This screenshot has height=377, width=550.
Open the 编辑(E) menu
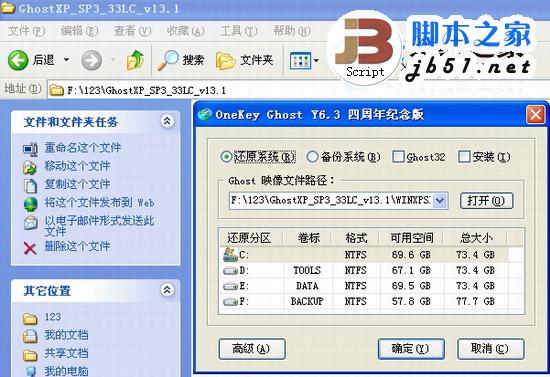pyautogui.click(x=79, y=31)
